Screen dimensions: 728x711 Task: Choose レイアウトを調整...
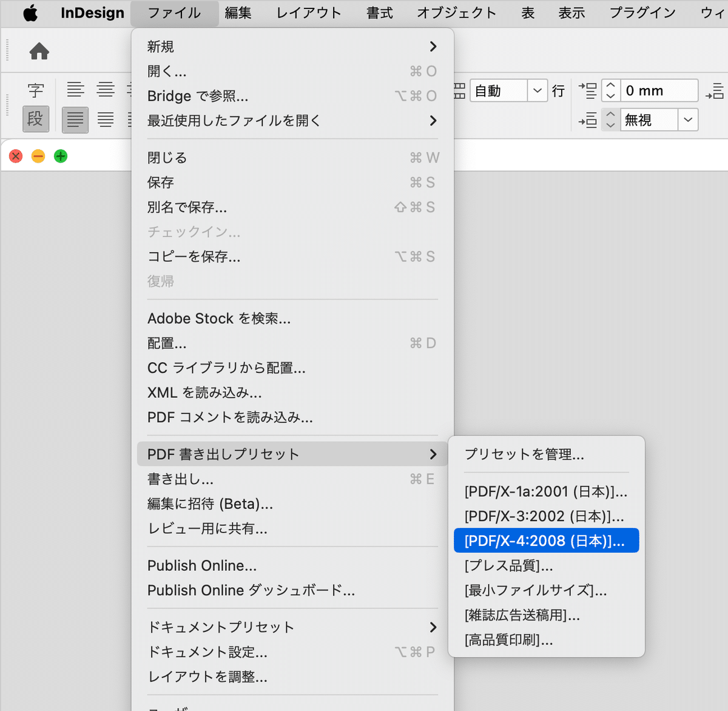coord(292,676)
